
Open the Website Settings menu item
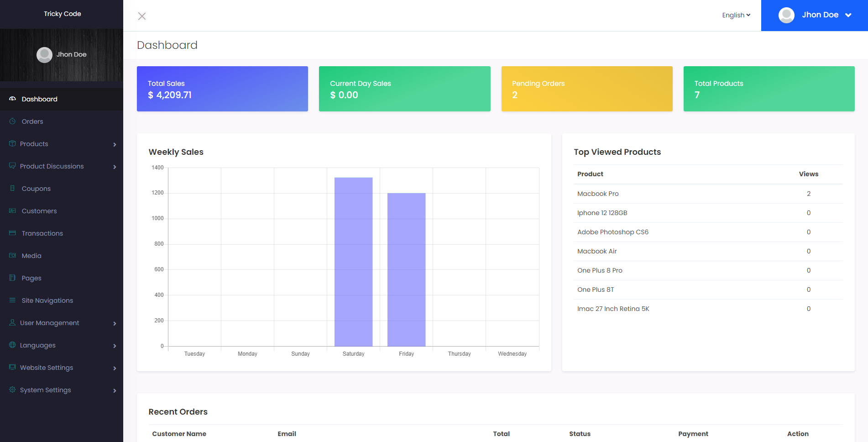pyautogui.click(x=47, y=368)
